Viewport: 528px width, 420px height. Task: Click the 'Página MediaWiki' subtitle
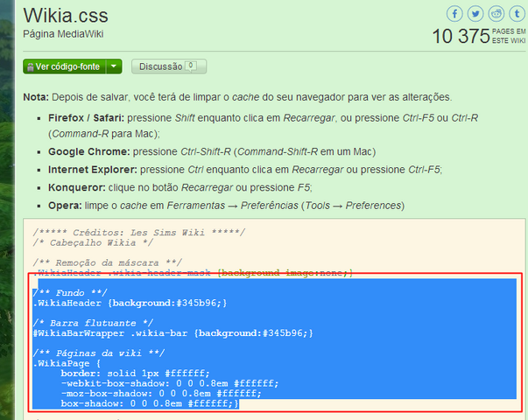[x=63, y=34]
